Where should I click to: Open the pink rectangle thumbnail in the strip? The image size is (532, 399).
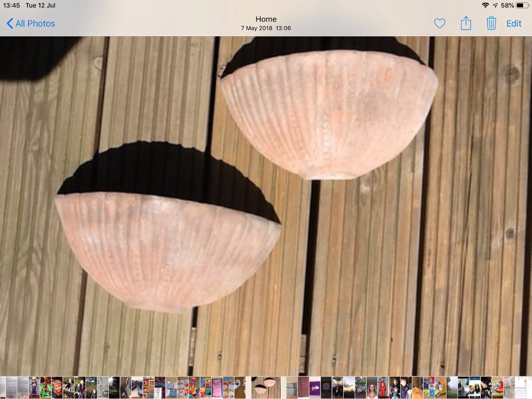217,387
